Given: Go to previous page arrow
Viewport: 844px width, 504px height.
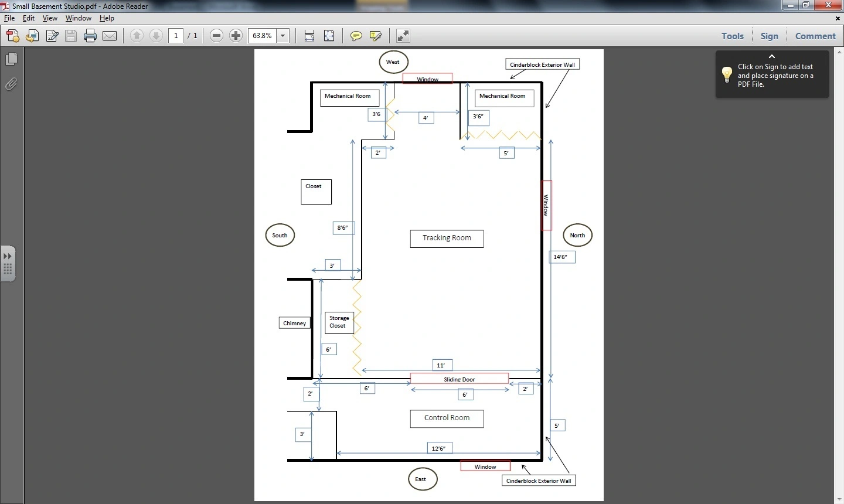Looking at the screenshot, I should click(x=137, y=36).
